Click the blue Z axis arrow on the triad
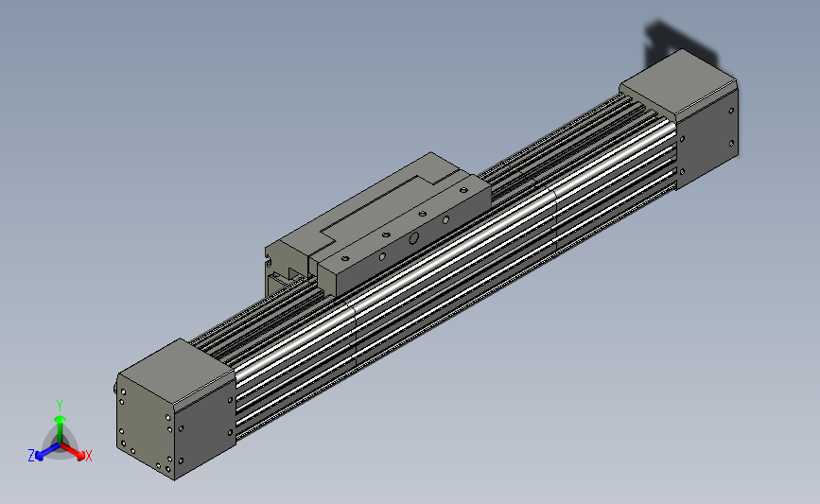Image resolution: width=820 pixels, height=504 pixels. click(47, 452)
